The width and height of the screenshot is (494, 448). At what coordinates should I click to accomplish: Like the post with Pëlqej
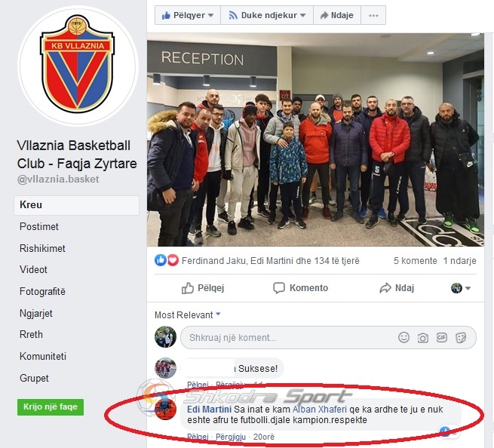click(203, 288)
